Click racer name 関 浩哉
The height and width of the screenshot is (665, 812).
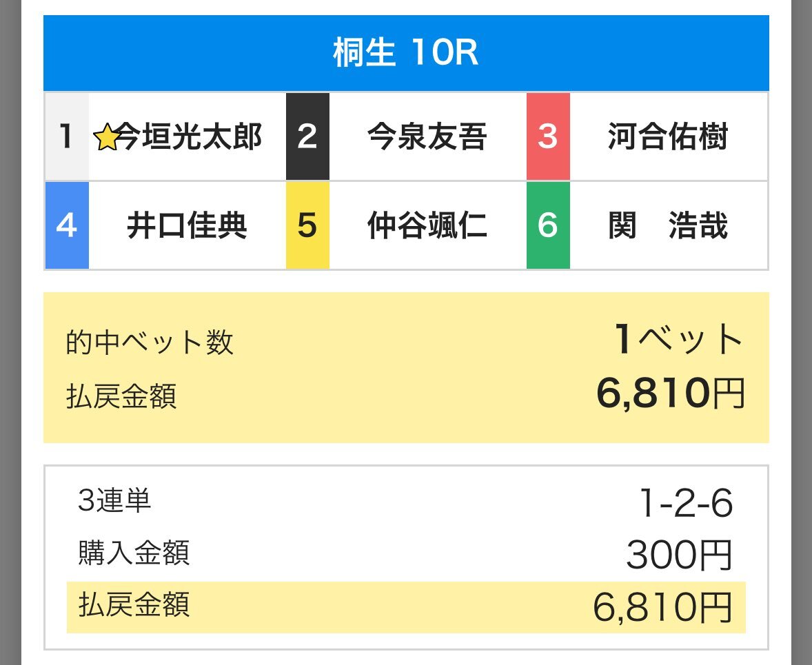click(x=668, y=225)
